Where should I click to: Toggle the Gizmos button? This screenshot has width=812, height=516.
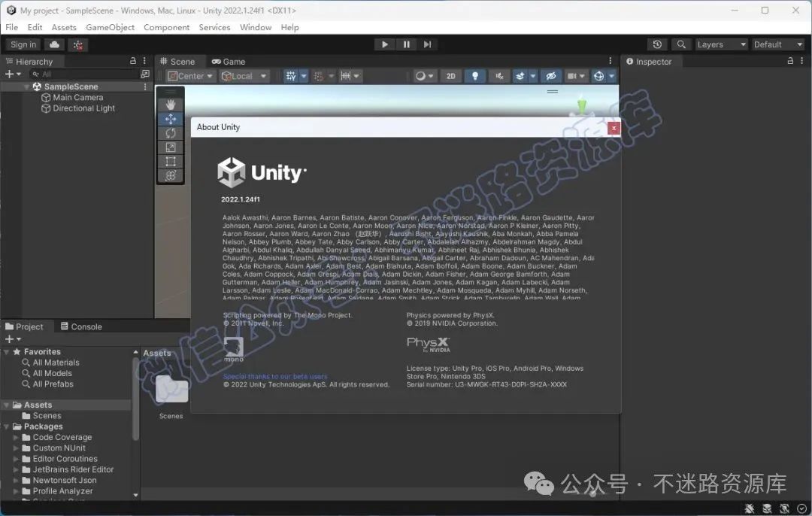click(598, 76)
